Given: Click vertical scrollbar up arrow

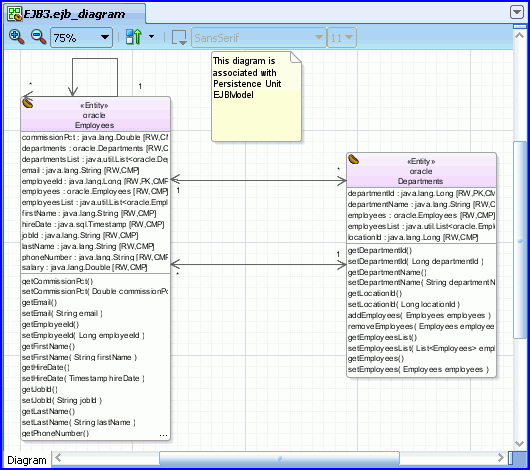Looking at the screenshot, I should coord(519,35).
